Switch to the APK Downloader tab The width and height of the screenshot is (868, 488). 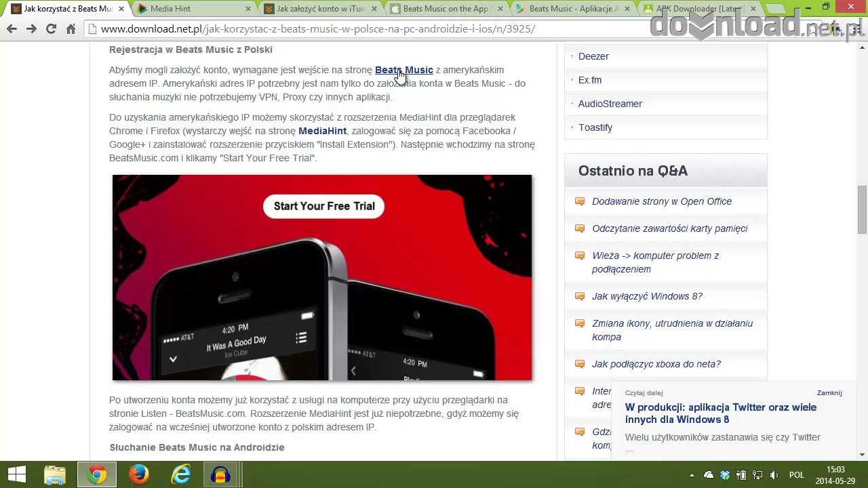[700, 9]
